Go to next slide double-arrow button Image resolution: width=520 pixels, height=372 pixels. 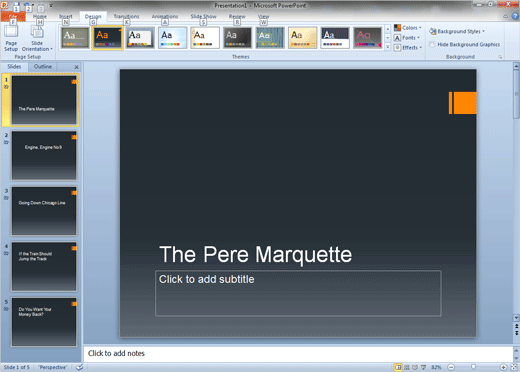pos(516,333)
